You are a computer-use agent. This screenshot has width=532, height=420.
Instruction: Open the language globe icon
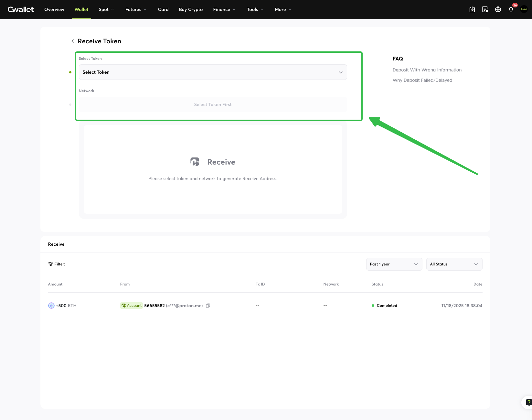click(498, 9)
